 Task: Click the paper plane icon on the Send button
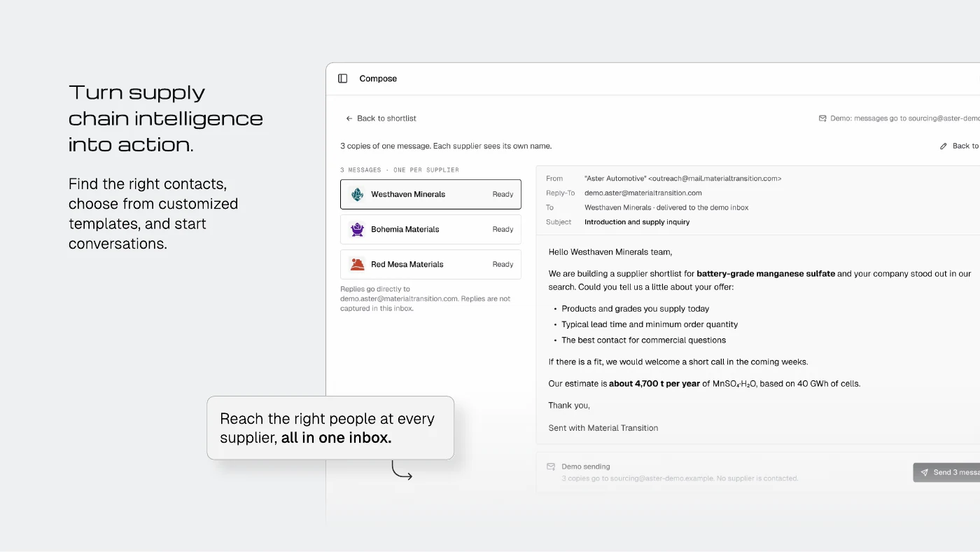click(x=924, y=473)
